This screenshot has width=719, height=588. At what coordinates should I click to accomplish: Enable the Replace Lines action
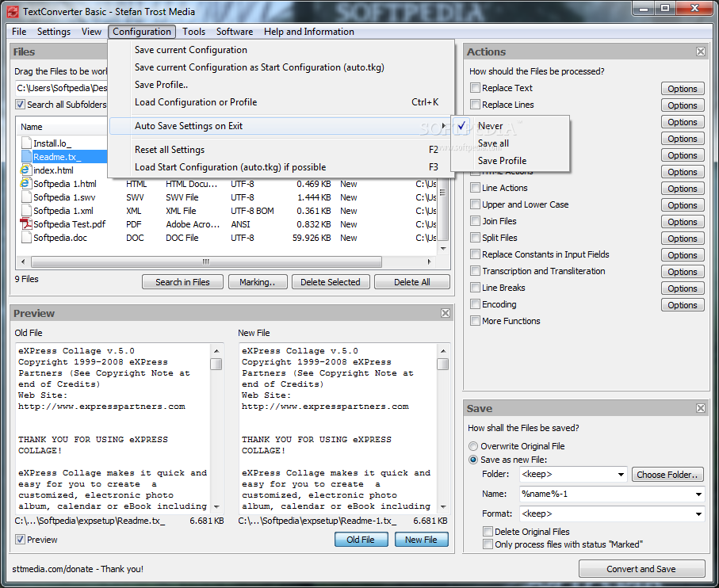pos(475,105)
